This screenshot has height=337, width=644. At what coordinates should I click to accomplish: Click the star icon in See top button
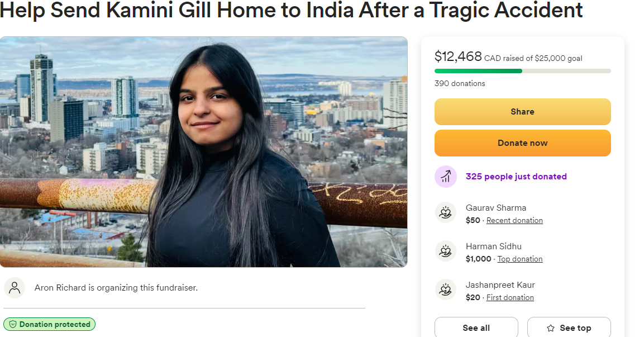tap(551, 328)
